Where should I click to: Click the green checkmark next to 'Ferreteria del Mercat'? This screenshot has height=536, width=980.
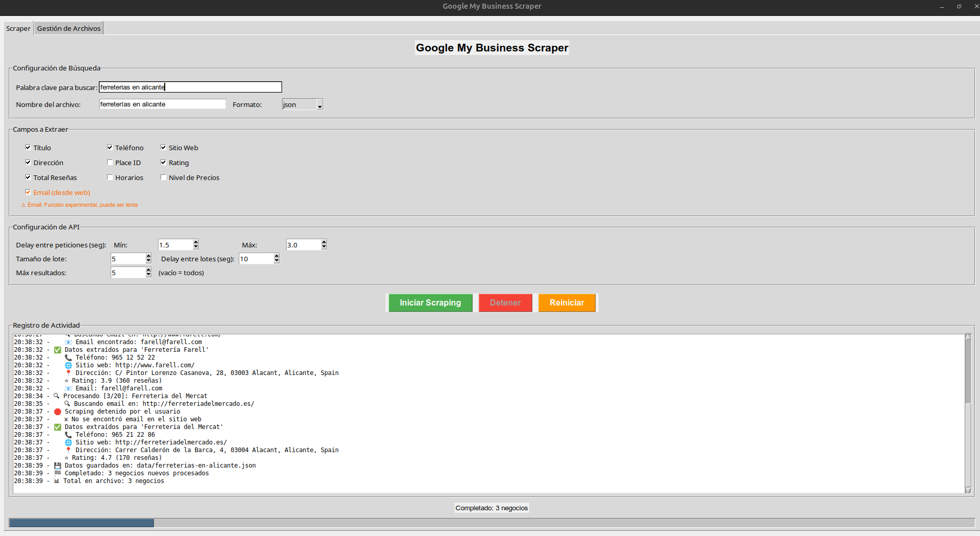point(58,427)
